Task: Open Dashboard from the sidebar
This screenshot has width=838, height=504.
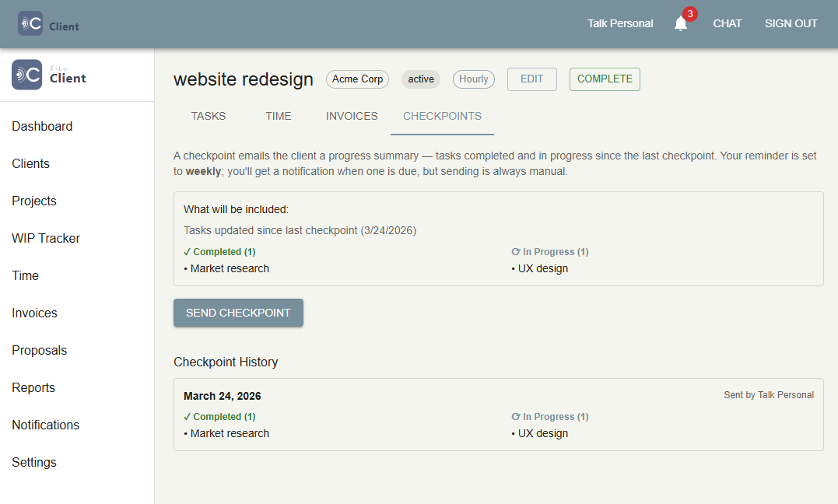Action: pyautogui.click(x=42, y=126)
